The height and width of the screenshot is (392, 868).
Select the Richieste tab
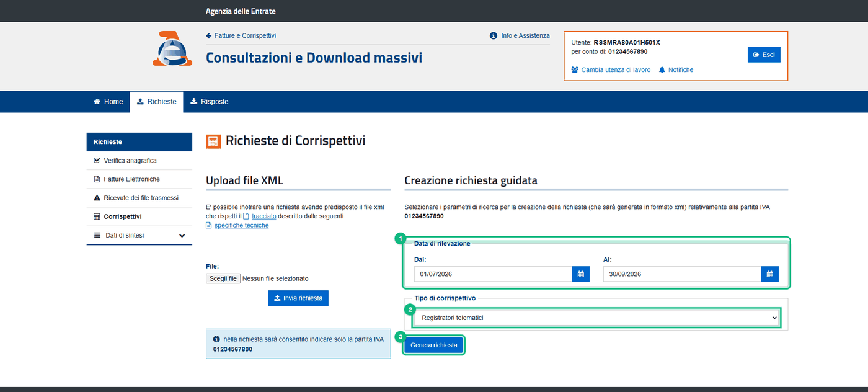pyautogui.click(x=157, y=102)
